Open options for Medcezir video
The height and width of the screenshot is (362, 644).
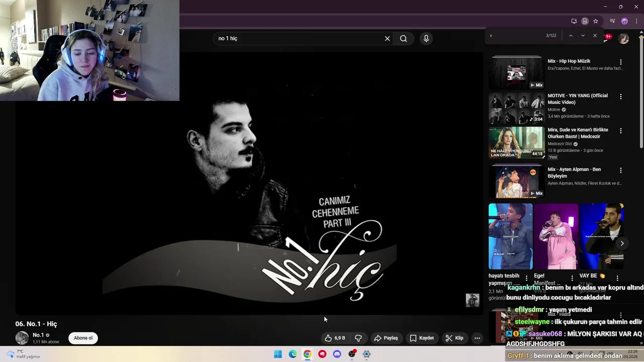tap(620, 130)
